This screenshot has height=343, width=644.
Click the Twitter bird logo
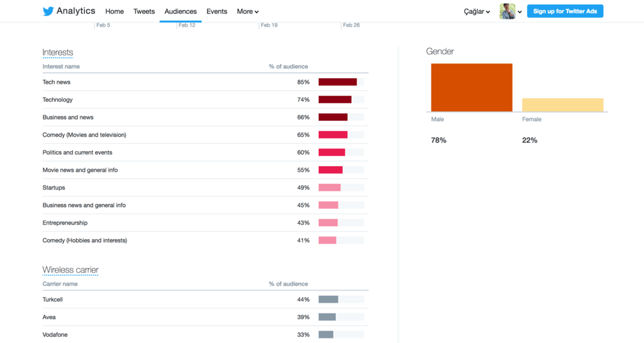point(48,11)
